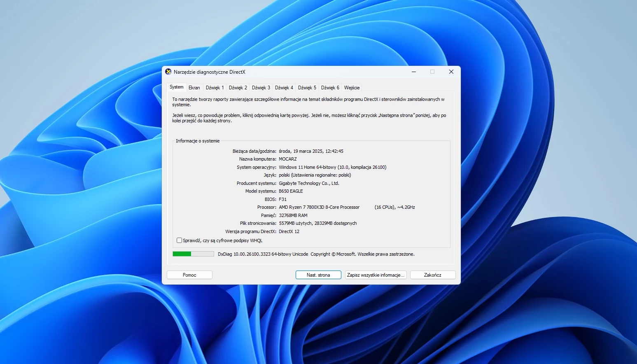Image resolution: width=637 pixels, height=364 pixels.
Task: Click the Producent systemu label
Action: point(257,183)
